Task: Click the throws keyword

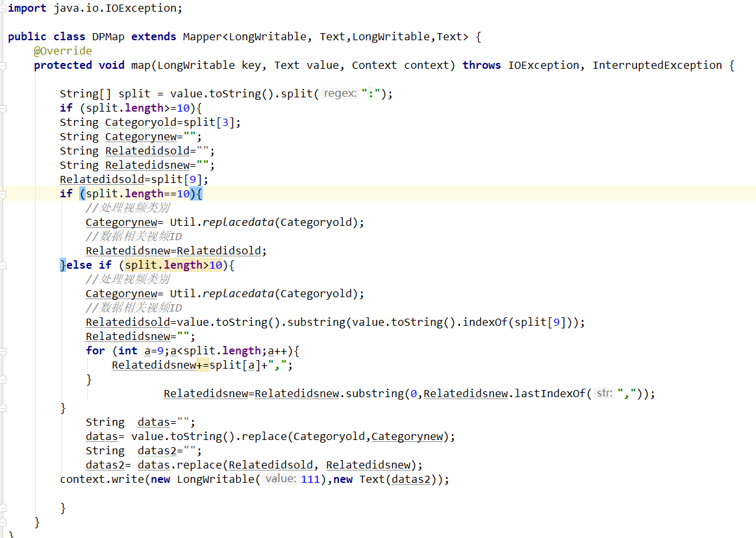Action: [x=481, y=65]
